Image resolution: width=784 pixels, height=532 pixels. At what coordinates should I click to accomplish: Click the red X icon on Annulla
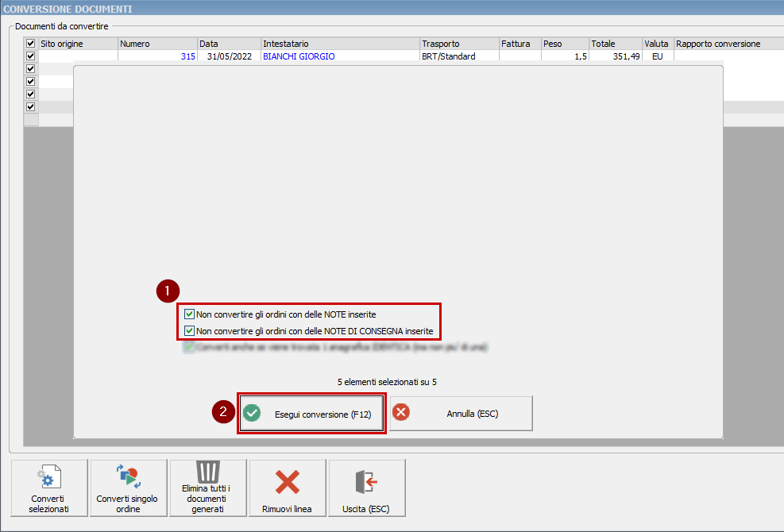(x=401, y=413)
